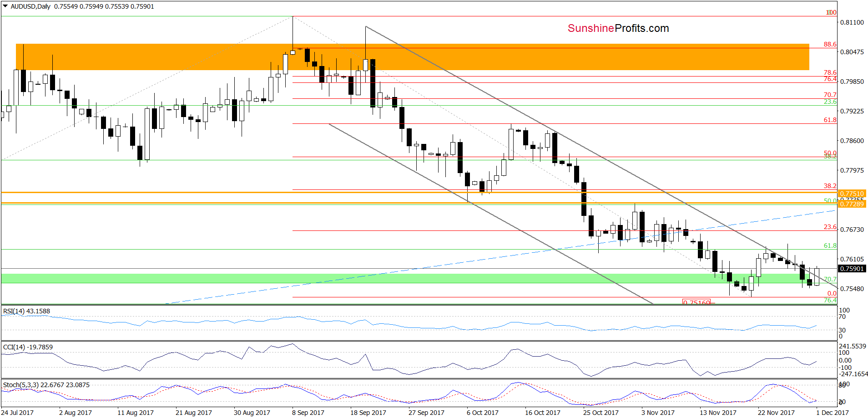Click the 30 Aug 2017 date label

click(252, 413)
